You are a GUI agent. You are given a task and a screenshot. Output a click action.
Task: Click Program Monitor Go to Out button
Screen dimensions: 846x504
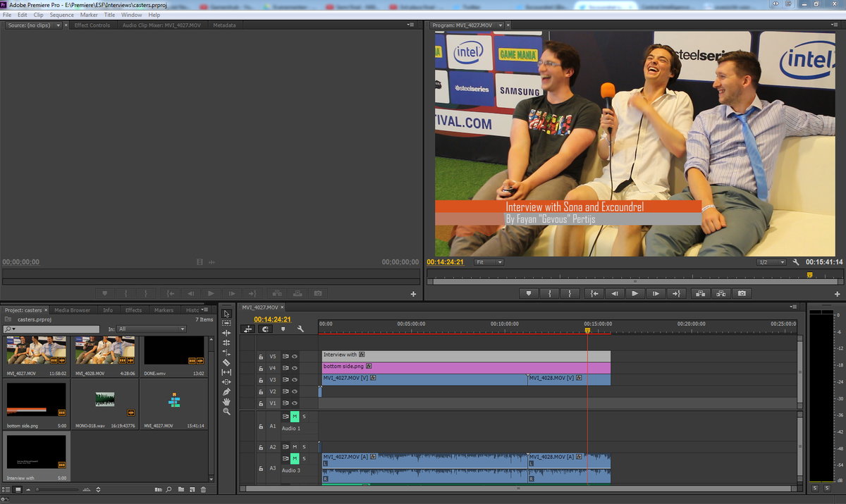677,293
